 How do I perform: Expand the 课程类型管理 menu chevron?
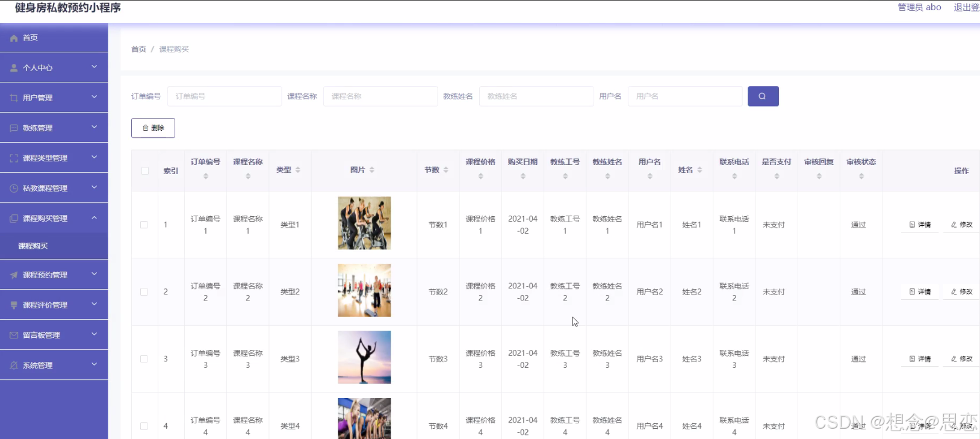[95, 157]
